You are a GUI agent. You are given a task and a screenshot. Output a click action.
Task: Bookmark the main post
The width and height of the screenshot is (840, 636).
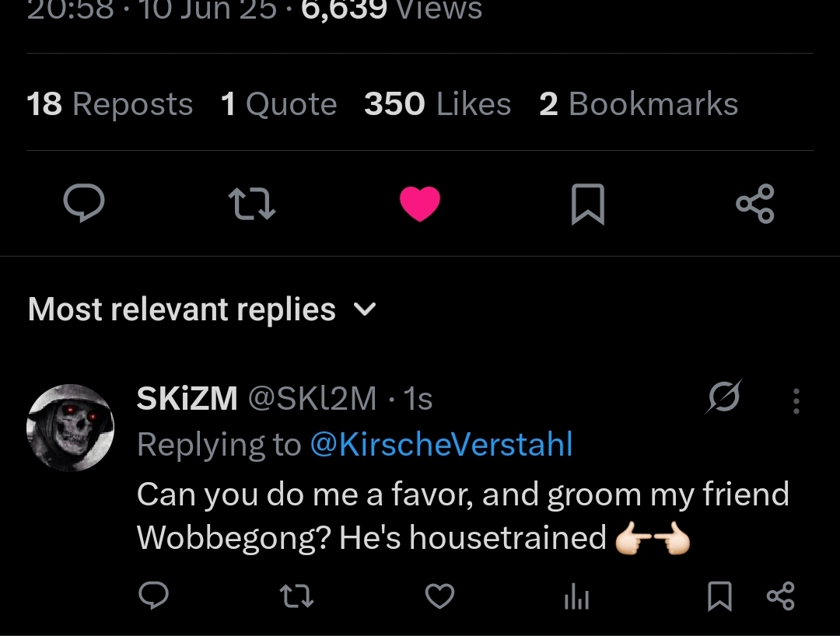pyautogui.click(x=588, y=204)
